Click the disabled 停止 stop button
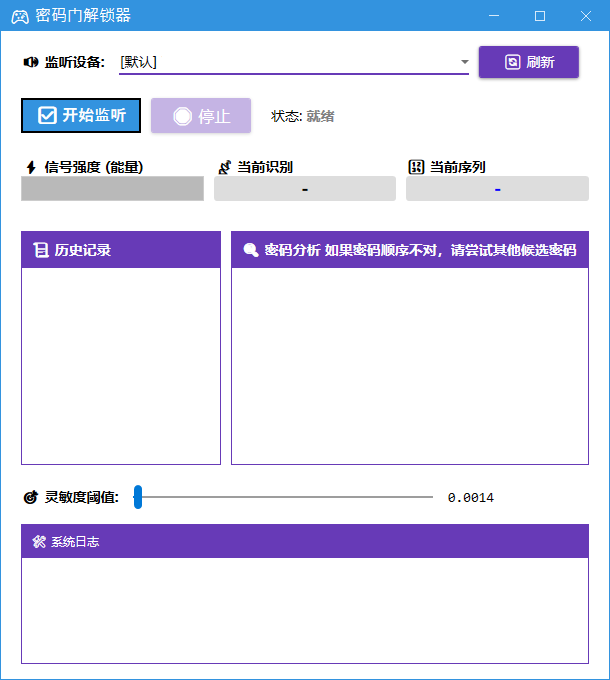The image size is (610, 680). point(201,115)
